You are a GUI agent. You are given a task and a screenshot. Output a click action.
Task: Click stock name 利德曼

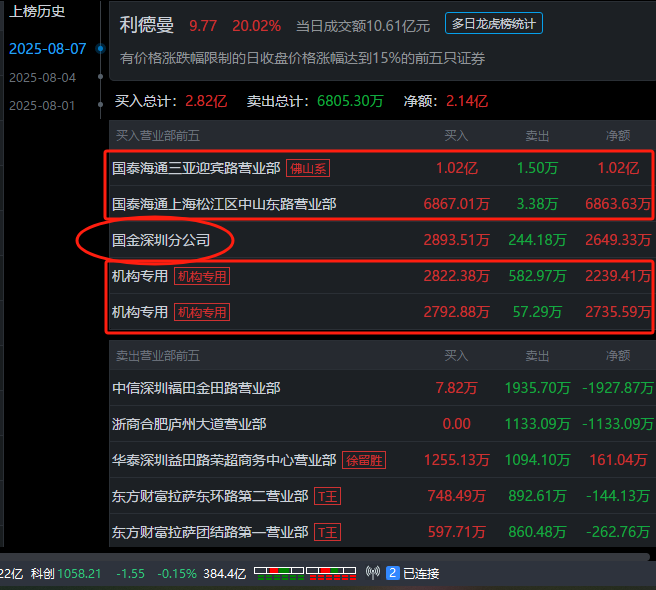pos(146,25)
